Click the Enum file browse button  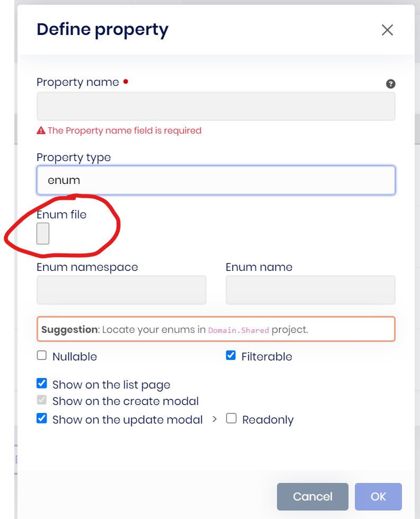click(43, 234)
